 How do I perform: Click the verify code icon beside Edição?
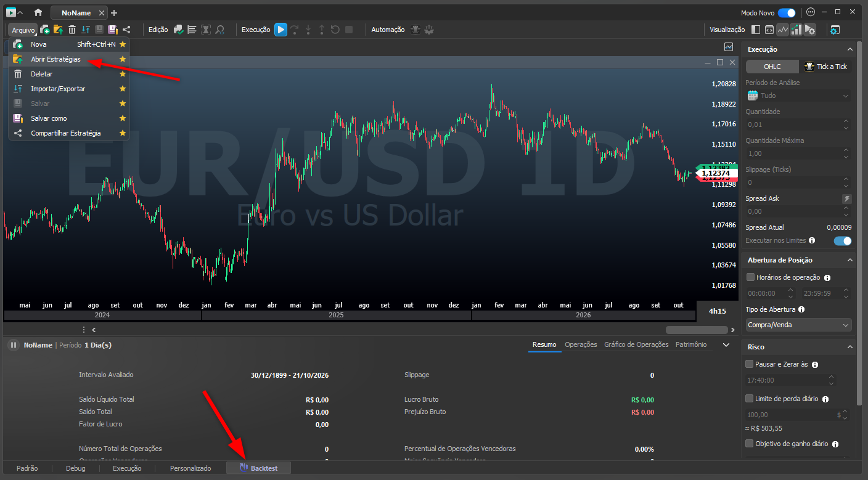(x=178, y=29)
